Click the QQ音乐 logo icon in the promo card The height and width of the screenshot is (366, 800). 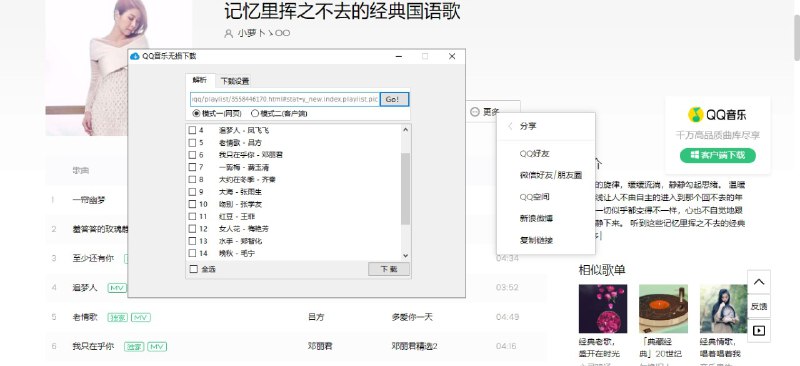695,114
